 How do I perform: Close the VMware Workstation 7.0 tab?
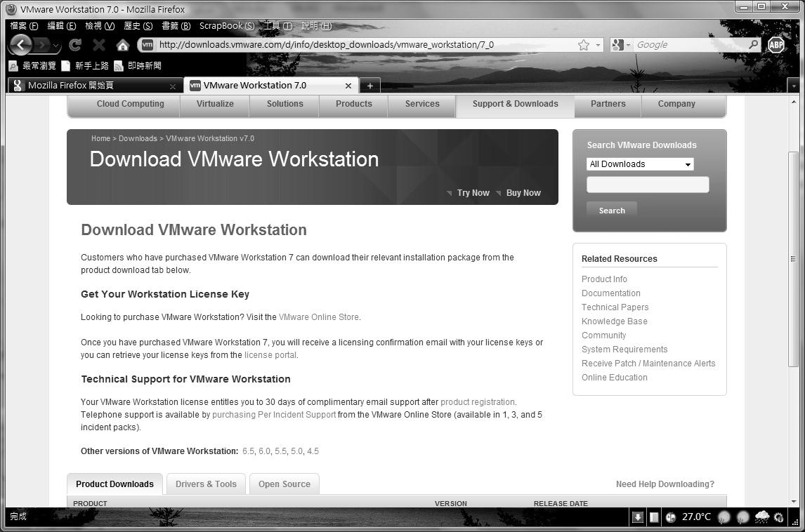pyautogui.click(x=348, y=86)
